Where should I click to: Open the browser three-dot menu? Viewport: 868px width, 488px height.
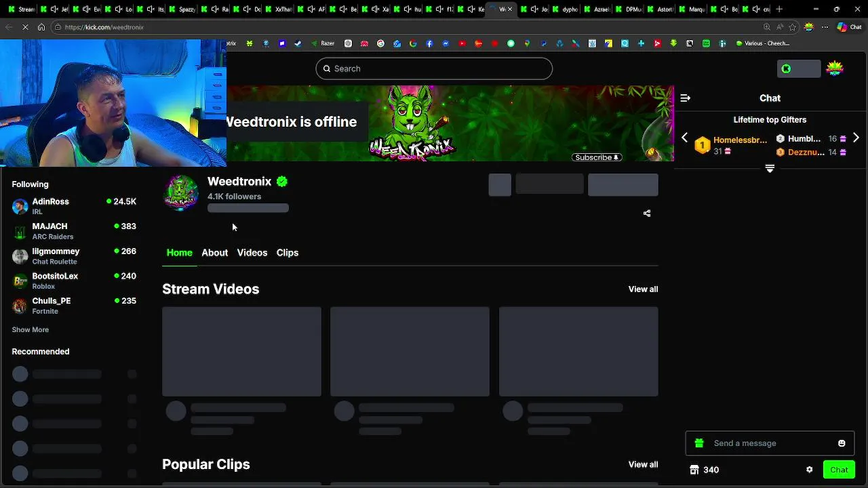coord(825,27)
